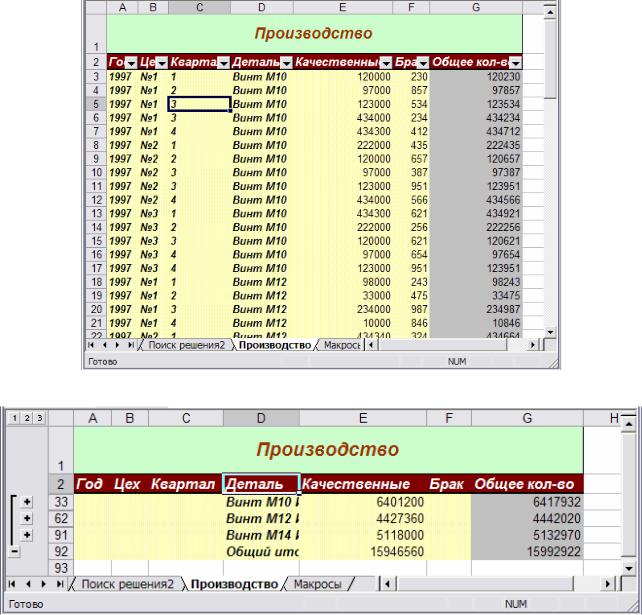Jump to last sheet tab in bottom window
Image resolution: width=642 pixels, height=615 pixels.
(x=60, y=584)
